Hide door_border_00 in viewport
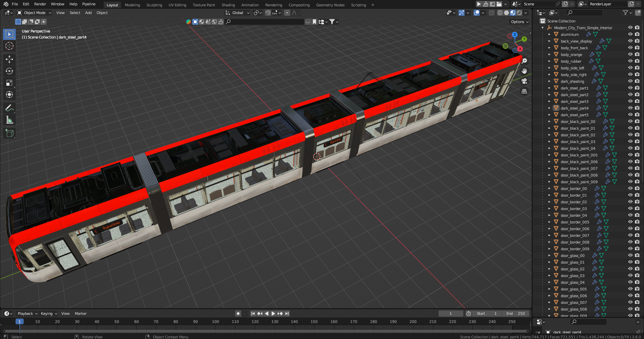 (x=630, y=188)
